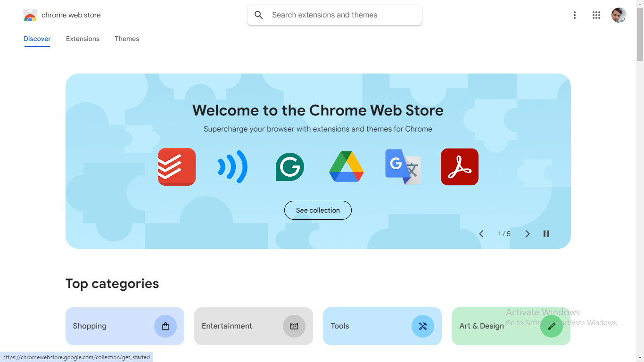Switch to the Extensions tab
Viewport: 644px width, 362px height.
(x=83, y=39)
